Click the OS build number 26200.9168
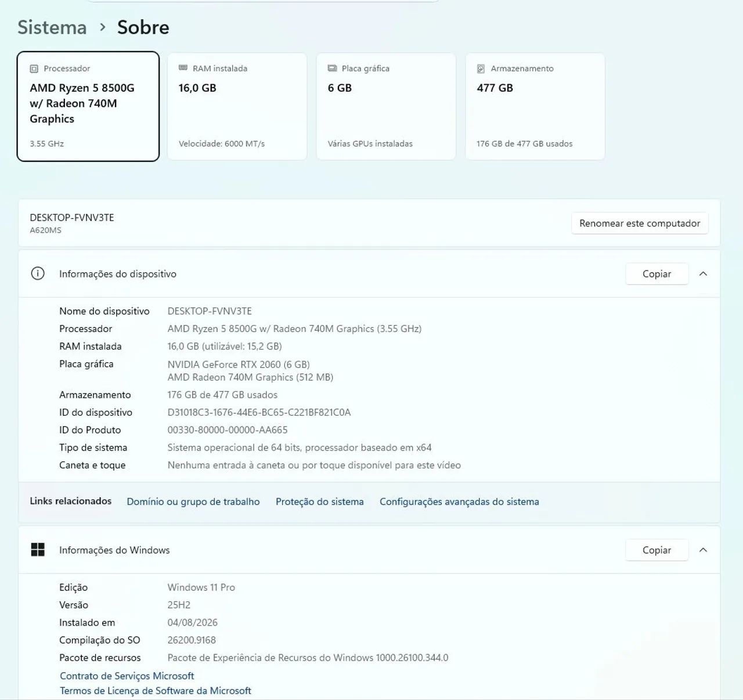Viewport: 743px width, 700px height. (x=192, y=640)
